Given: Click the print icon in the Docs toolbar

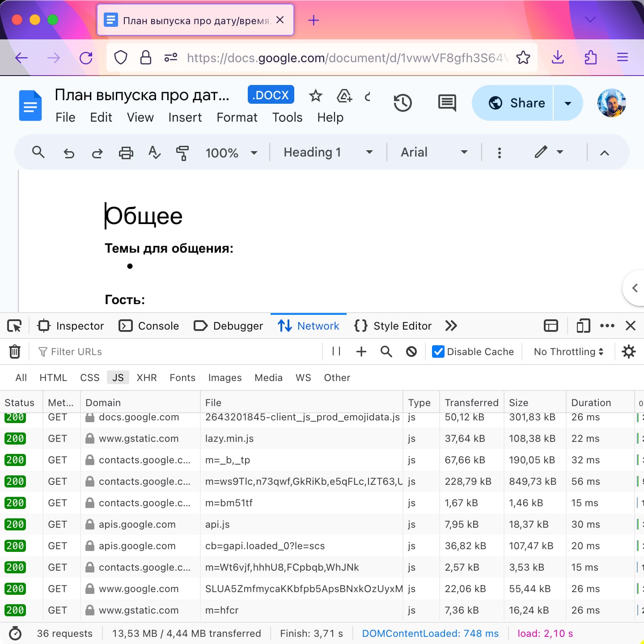Looking at the screenshot, I should click(x=126, y=153).
